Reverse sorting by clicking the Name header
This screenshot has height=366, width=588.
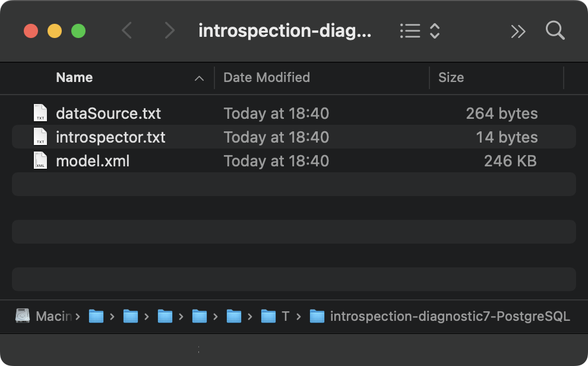click(x=74, y=78)
